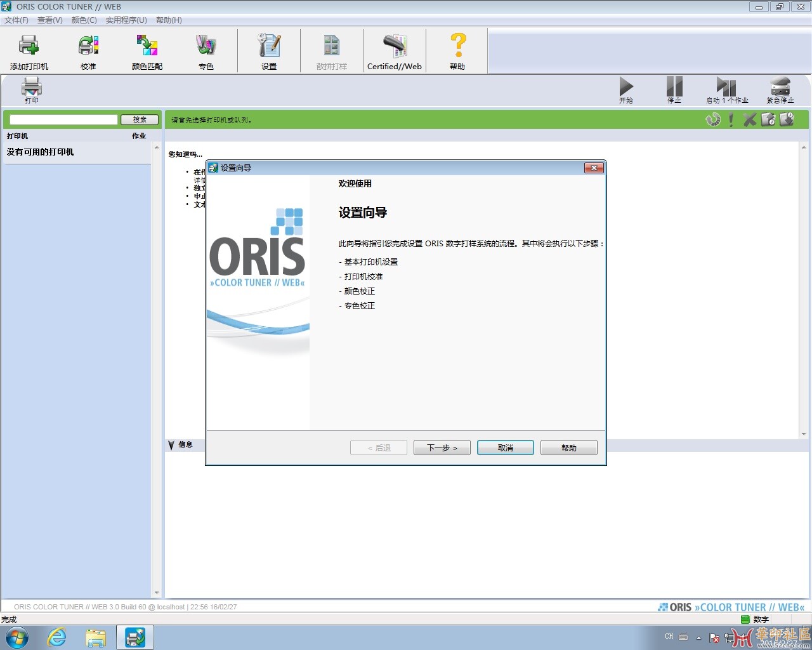Open Internet Explorer from the taskbar
This screenshot has width=812, height=650.
pyautogui.click(x=57, y=637)
